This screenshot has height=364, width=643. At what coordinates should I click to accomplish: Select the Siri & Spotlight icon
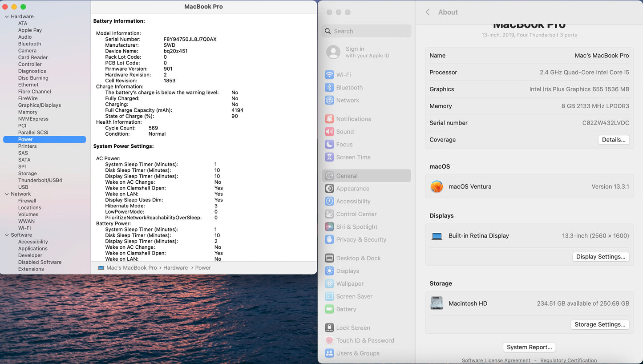(329, 226)
